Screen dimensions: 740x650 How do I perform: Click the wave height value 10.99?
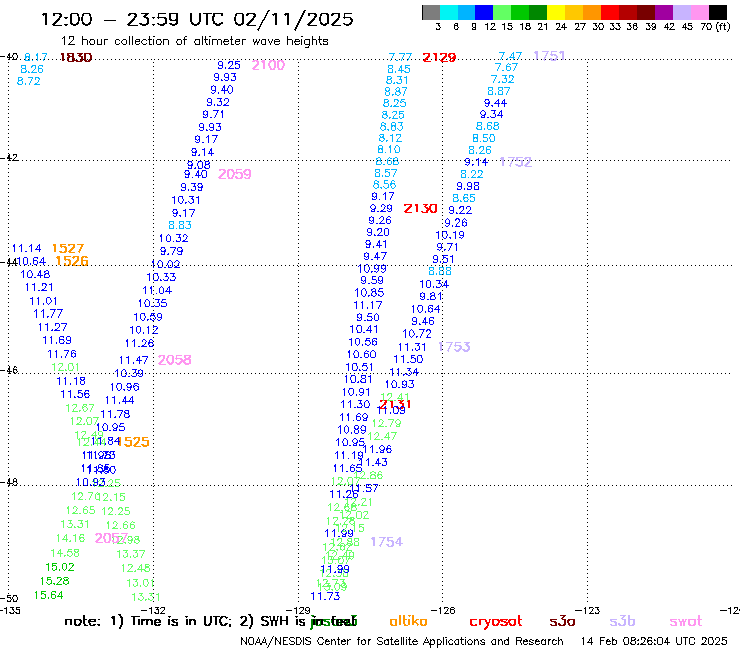coord(372,269)
